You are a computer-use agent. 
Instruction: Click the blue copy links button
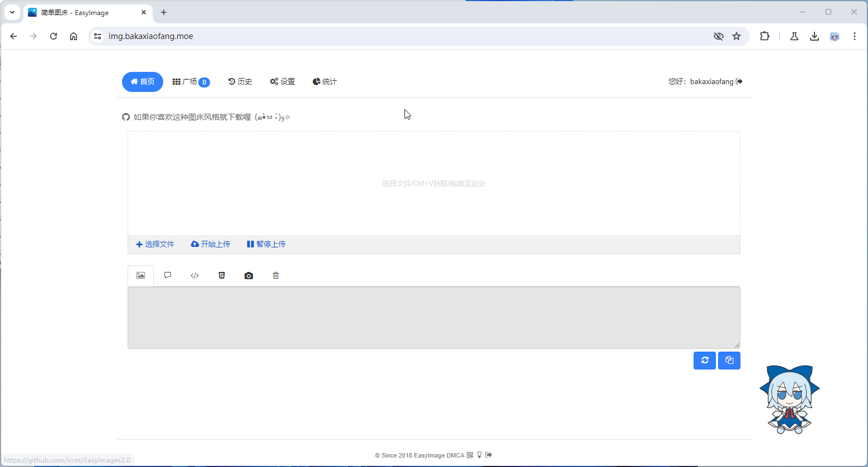[729, 361]
